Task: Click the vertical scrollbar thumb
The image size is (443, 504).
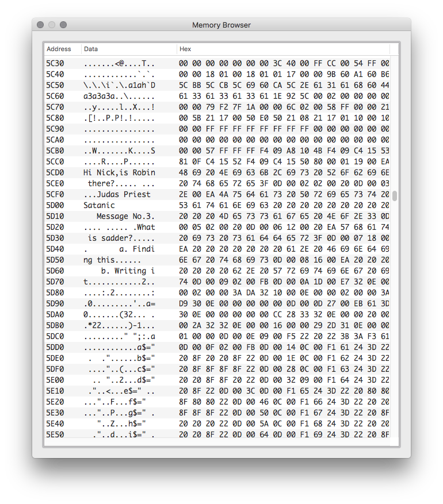Action: 395,196
